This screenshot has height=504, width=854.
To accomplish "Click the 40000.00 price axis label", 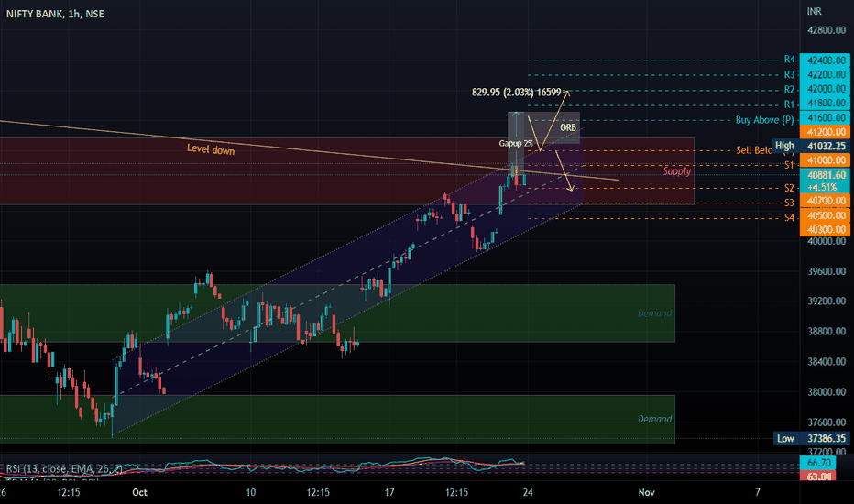I will pos(827,241).
